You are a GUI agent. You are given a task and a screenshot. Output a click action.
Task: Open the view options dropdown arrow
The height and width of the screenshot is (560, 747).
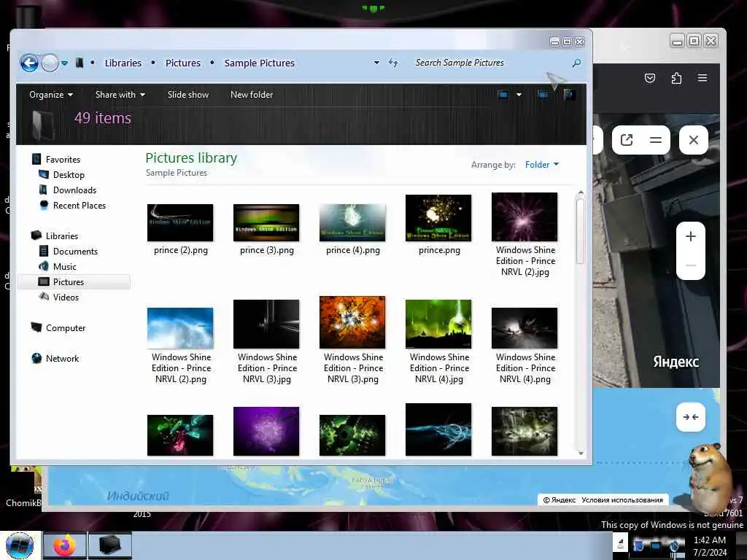pos(519,94)
